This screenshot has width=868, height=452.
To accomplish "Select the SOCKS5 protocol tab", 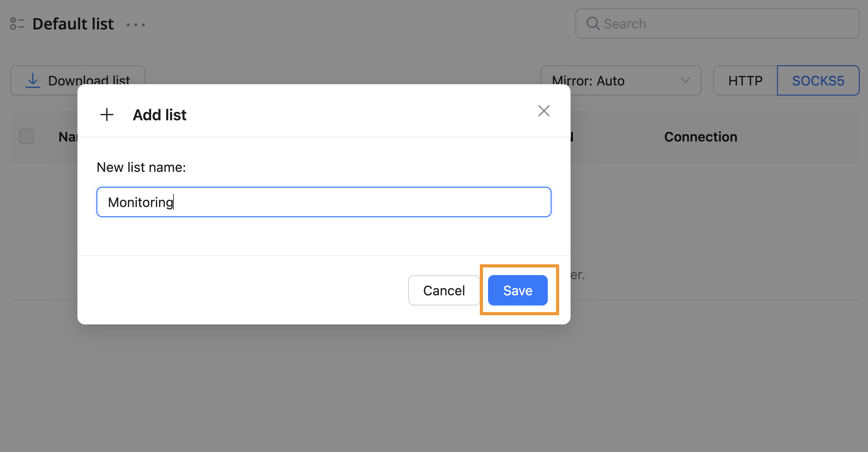I will point(818,81).
